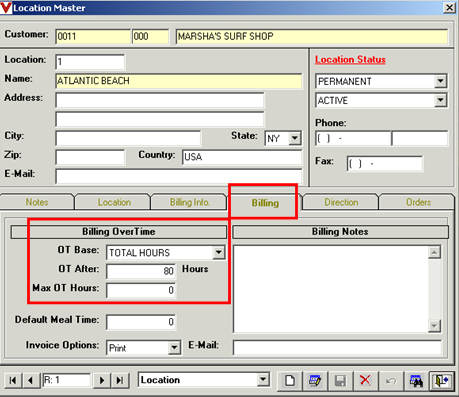Go to the next record

point(102,380)
